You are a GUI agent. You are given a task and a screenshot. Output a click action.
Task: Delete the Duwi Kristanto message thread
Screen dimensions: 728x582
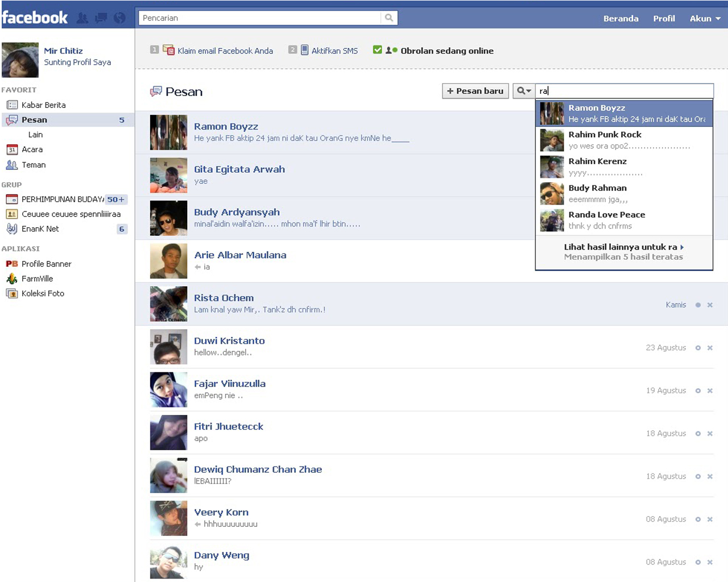710,348
